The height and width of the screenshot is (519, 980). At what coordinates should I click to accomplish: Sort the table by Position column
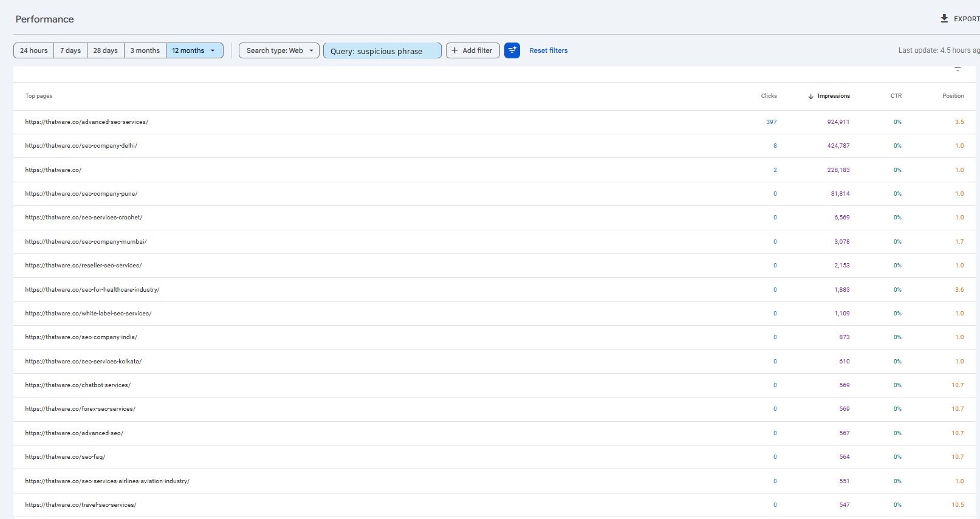(953, 96)
